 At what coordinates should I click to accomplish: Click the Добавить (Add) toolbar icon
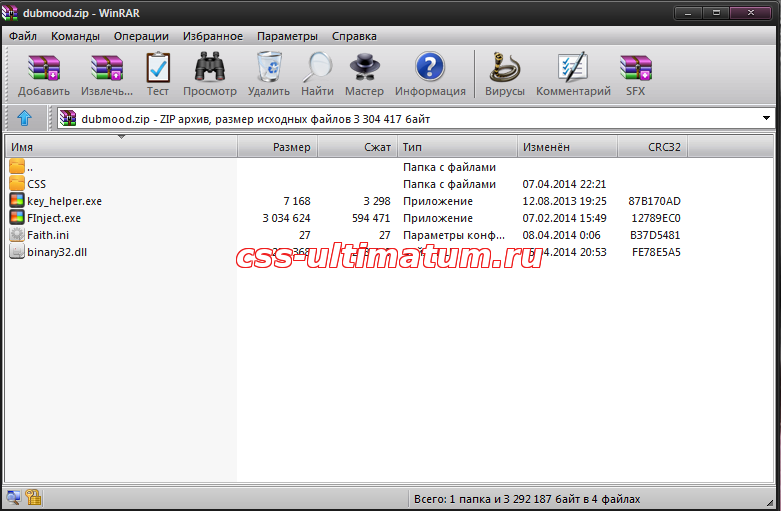click(44, 68)
